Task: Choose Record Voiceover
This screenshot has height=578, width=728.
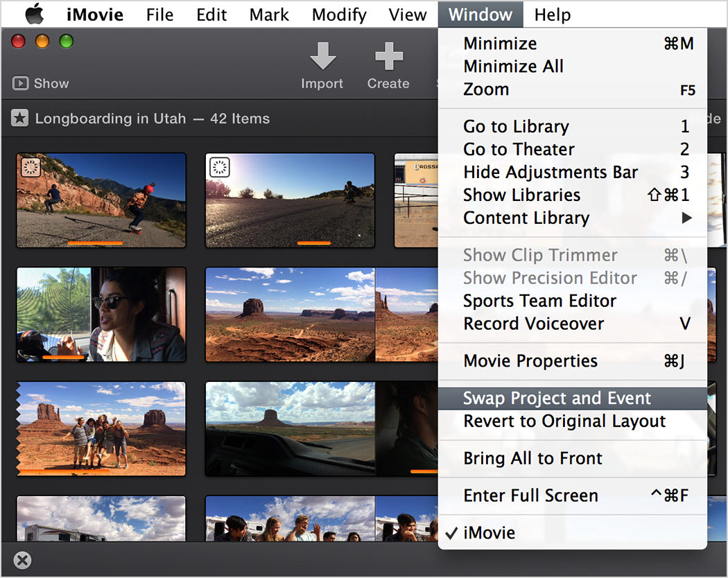Action: point(573,324)
